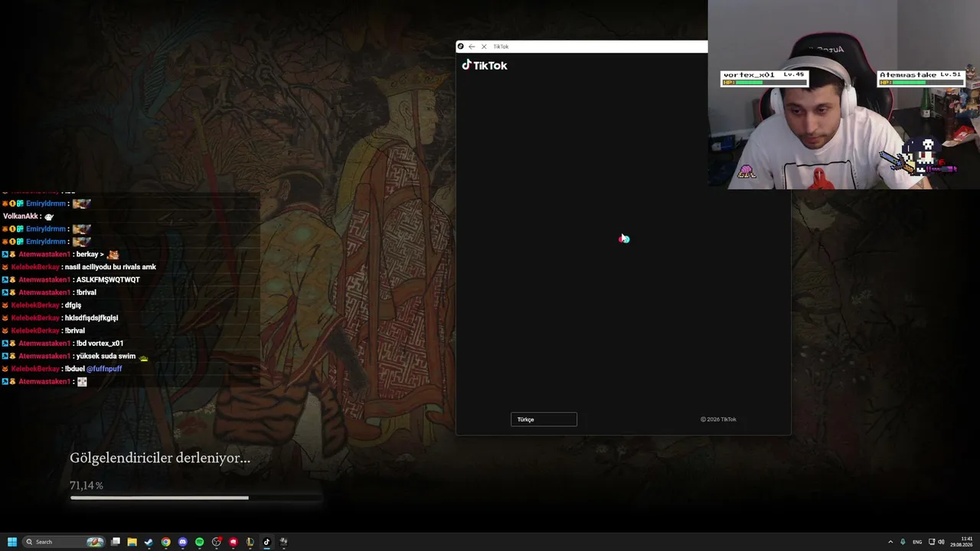Click the chat message "ASLKFMŞWQTWQT"
Image resolution: width=980 pixels, height=551 pixels.
pyautogui.click(x=108, y=280)
